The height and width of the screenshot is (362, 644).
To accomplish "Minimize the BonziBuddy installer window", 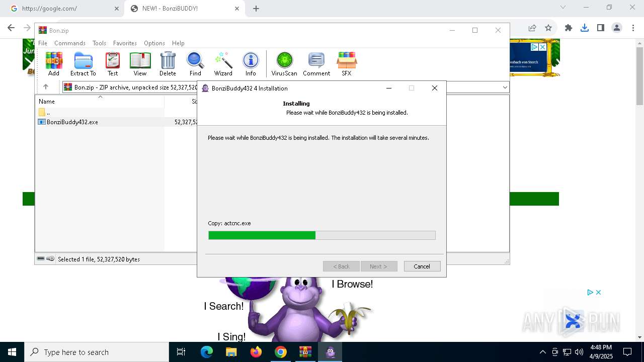I will [389, 88].
